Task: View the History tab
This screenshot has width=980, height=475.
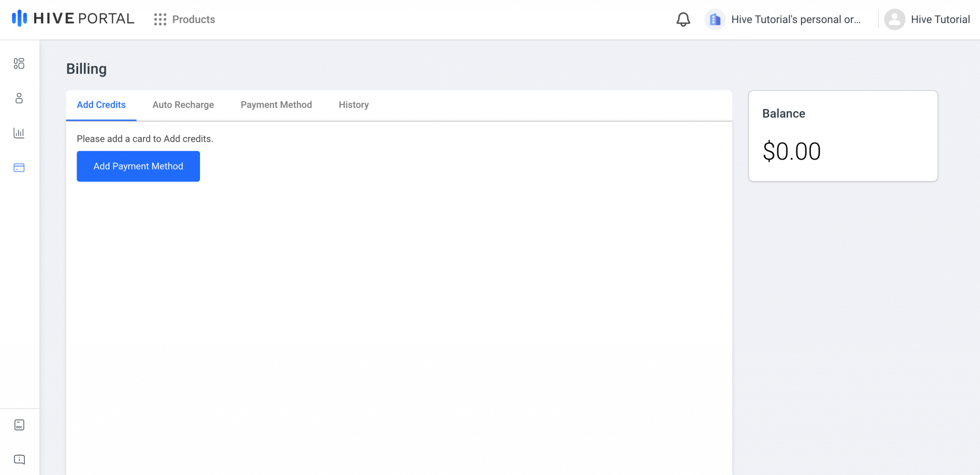Action: click(x=354, y=104)
